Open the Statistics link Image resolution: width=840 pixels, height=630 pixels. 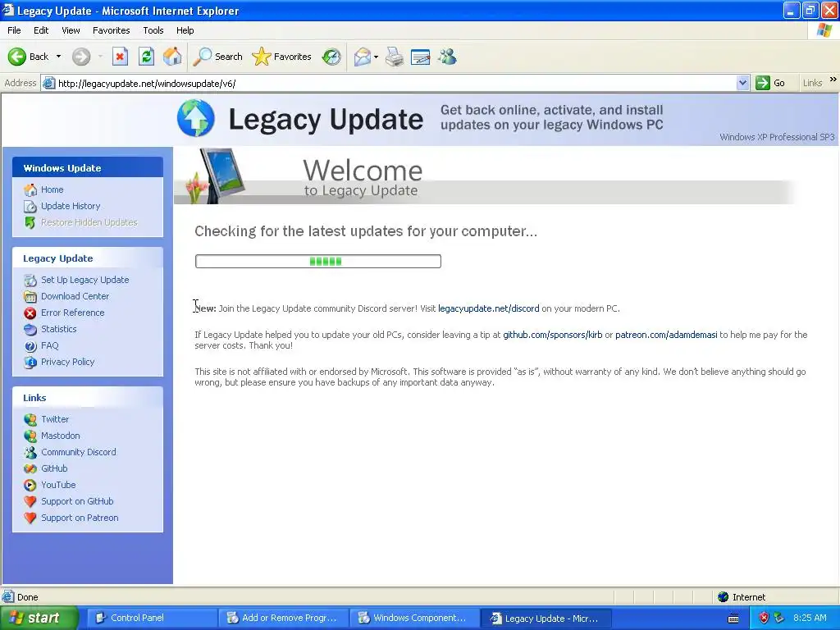[59, 329]
